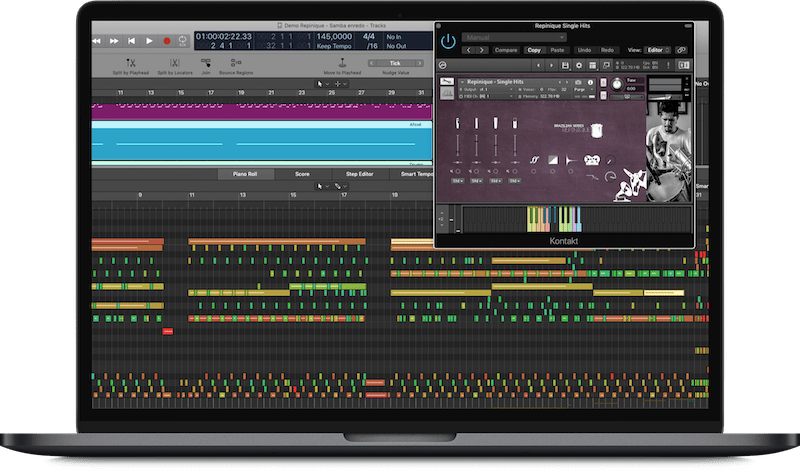Viewport: 800px width, 471px height.
Task: Switch to the Piano Roll tab
Action: [245, 174]
